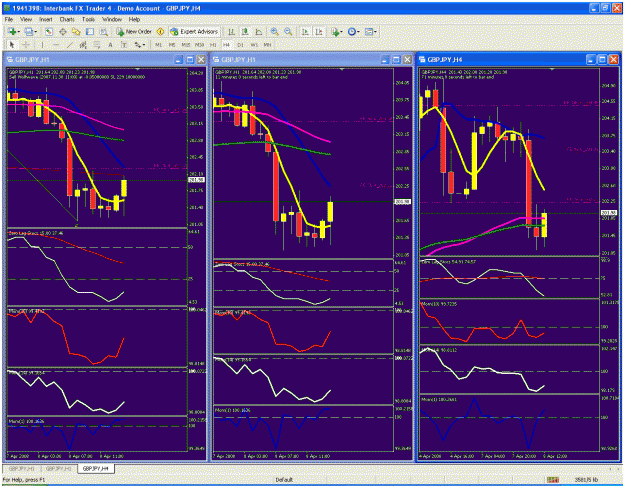Click the New Order button
Screen dimensions: 625x486
[134, 31]
